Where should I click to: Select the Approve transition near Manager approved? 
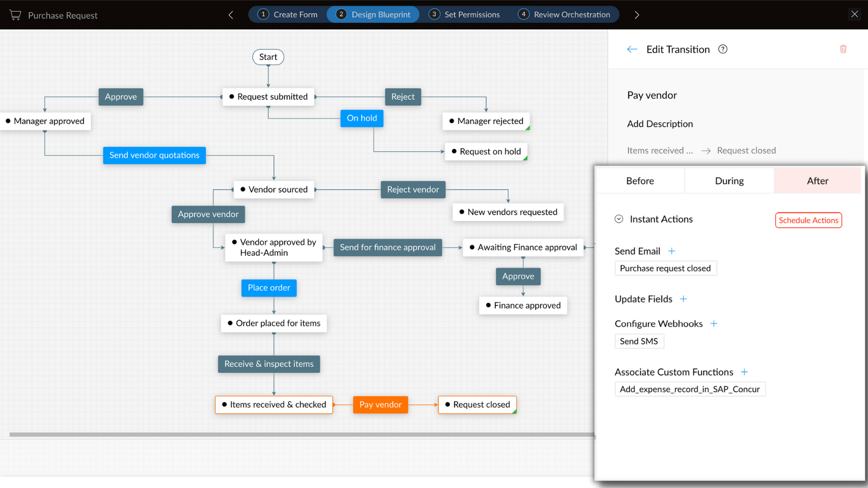pos(121,97)
